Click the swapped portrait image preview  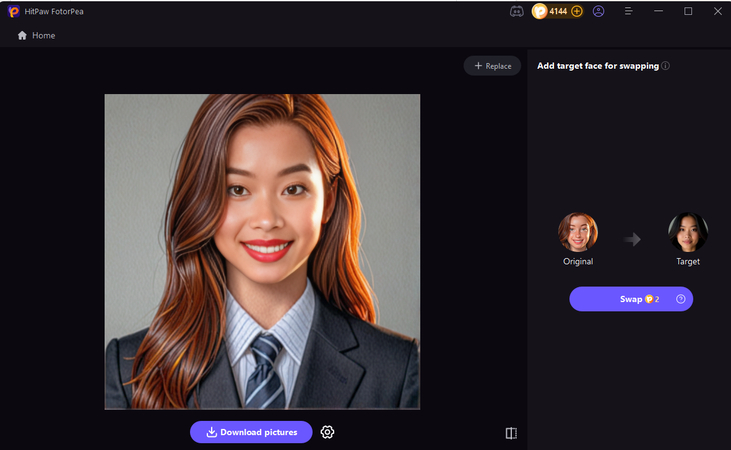tap(262, 251)
